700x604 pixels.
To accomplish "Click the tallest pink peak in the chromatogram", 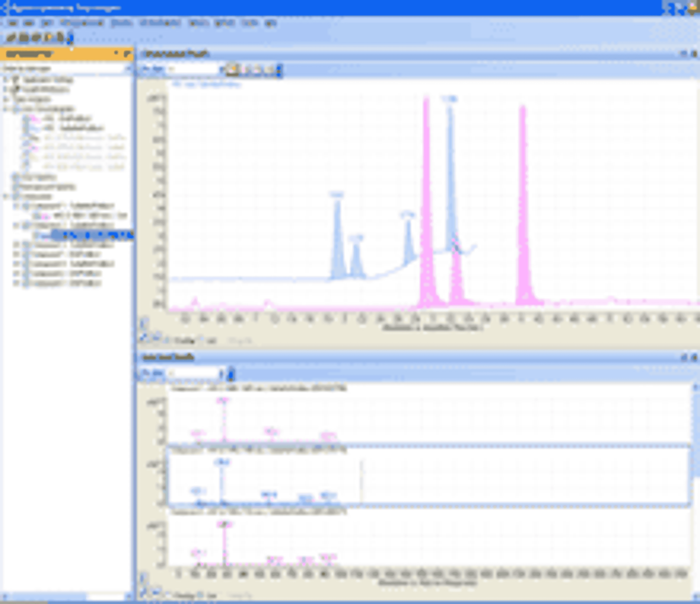I will (426, 203).
